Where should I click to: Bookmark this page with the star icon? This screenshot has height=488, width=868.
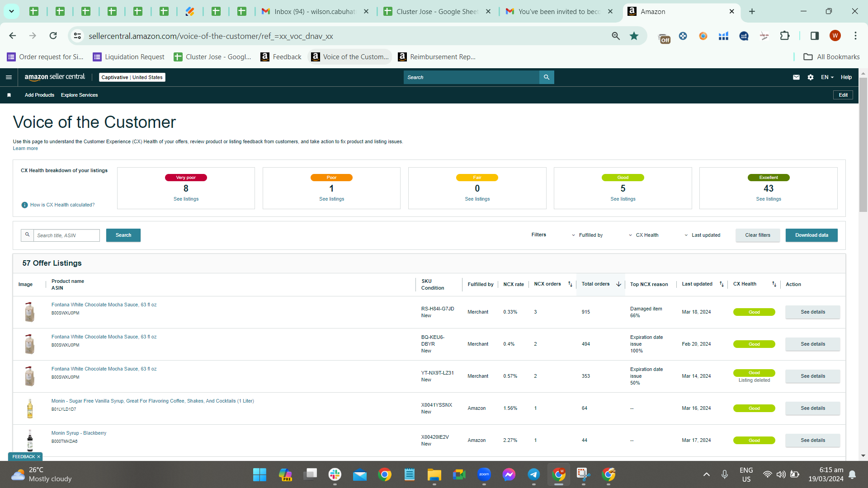(634, 36)
